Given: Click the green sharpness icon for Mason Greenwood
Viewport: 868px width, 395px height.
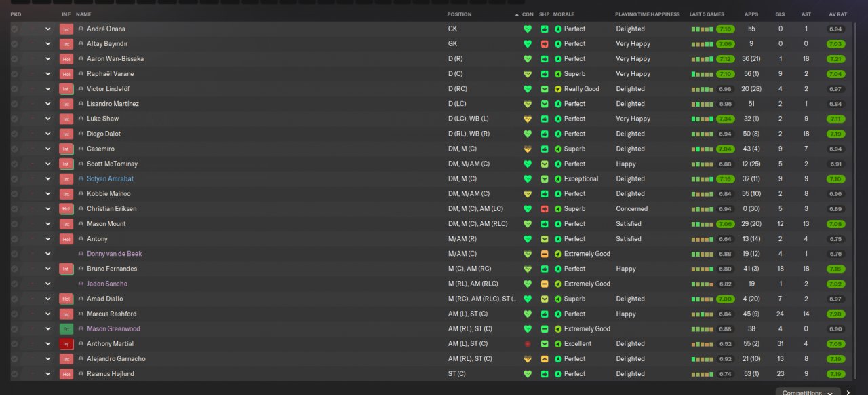Looking at the screenshot, I should pyautogui.click(x=545, y=329).
